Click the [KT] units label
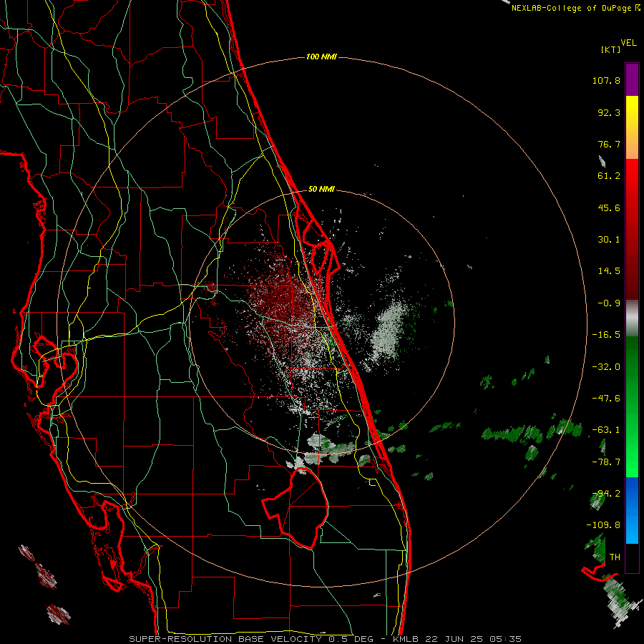Viewport: 644px width, 644px height. coord(610,49)
